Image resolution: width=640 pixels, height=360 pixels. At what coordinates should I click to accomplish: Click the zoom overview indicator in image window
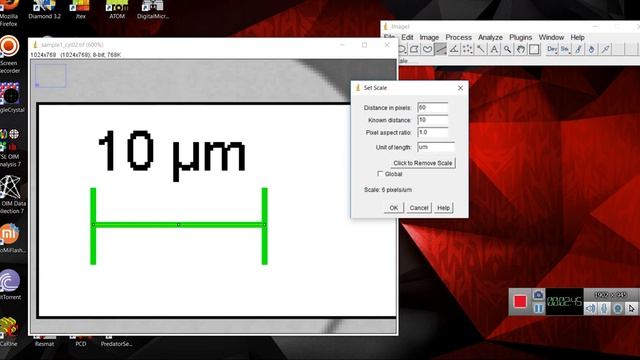[x=50, y=76]
